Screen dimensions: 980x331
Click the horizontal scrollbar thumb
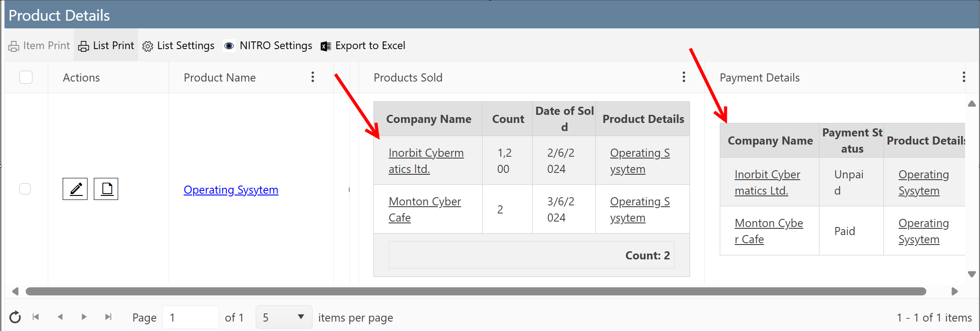pos(476,291)
